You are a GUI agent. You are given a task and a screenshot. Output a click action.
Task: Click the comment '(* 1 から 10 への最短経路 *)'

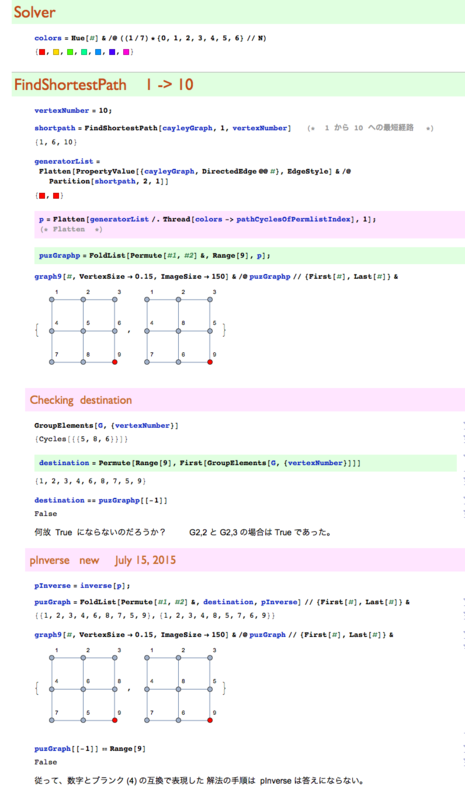[x=370, y=128]
